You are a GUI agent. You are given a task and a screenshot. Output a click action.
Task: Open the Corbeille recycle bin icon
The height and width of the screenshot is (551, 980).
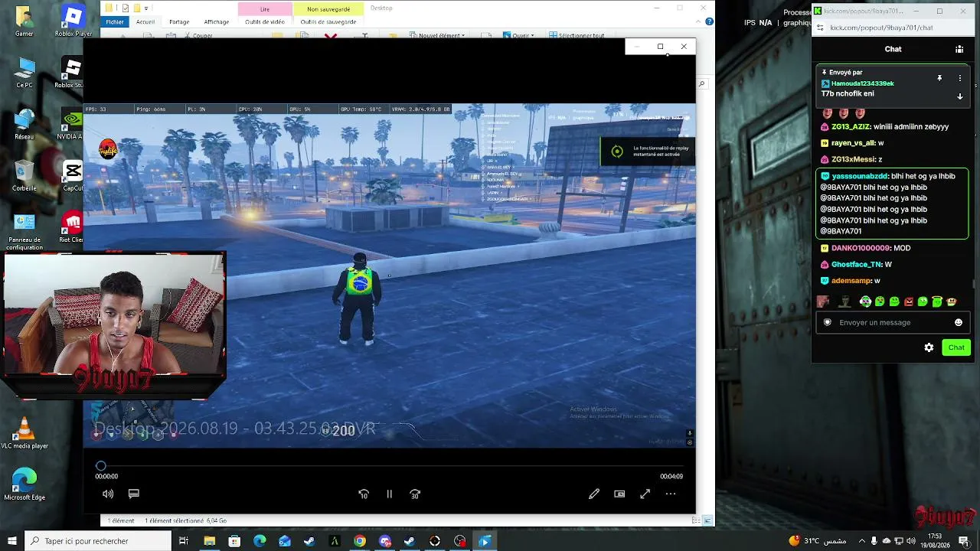click(x=24, y=175)
